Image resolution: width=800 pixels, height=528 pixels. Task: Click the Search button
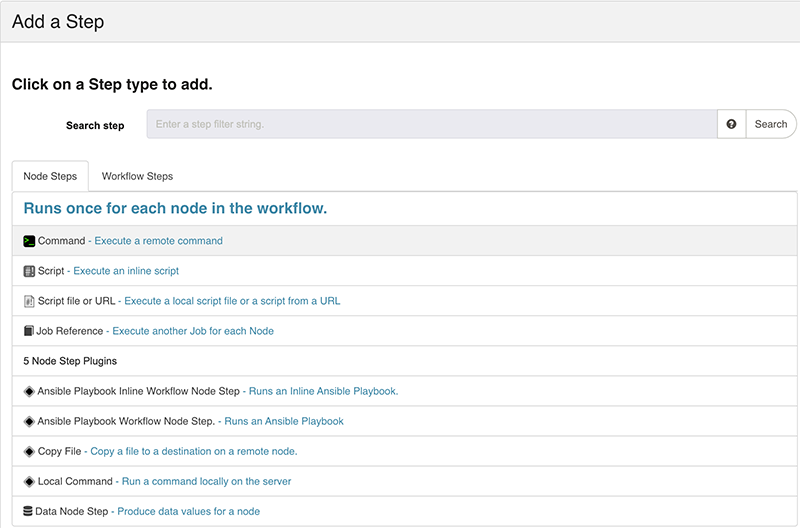(771, 124)
